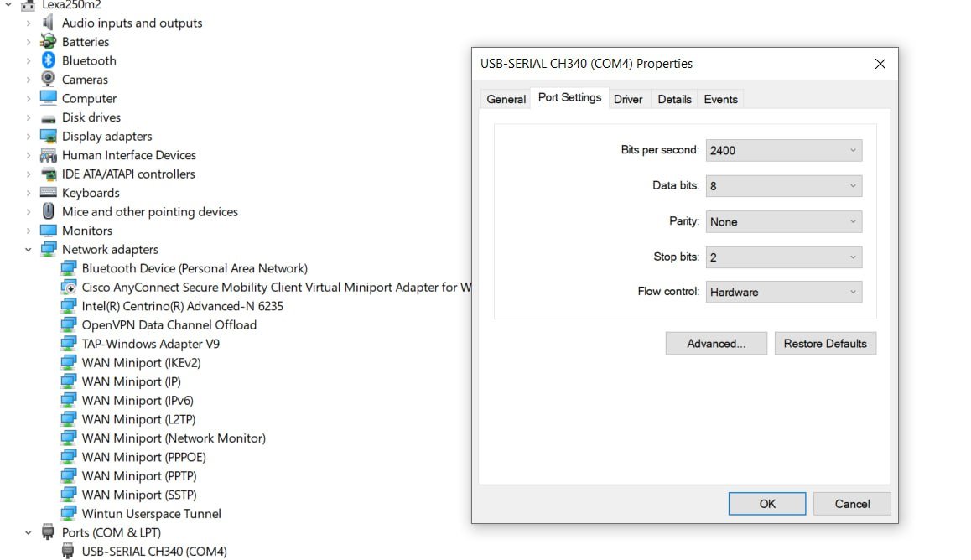Viewport: 971px width, 560px height.
Task: Select the Wintun Userspace Tunnel adapter
Action: (151, 514)
